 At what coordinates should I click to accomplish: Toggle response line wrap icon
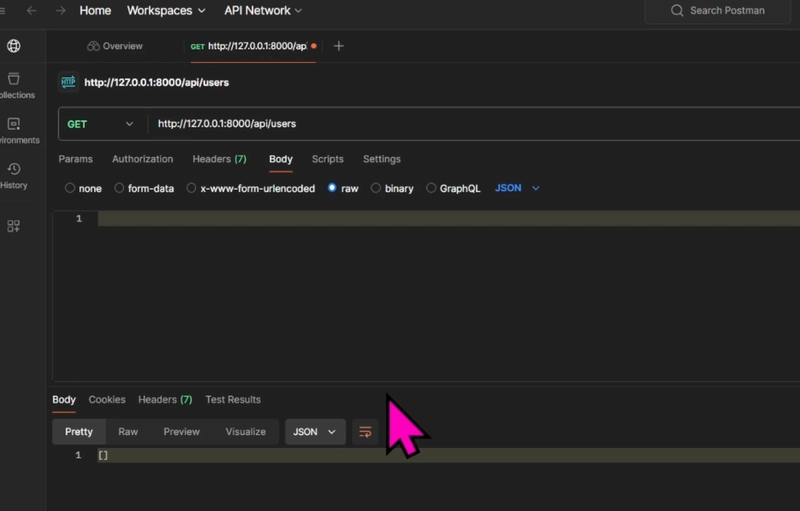[365, 432]
